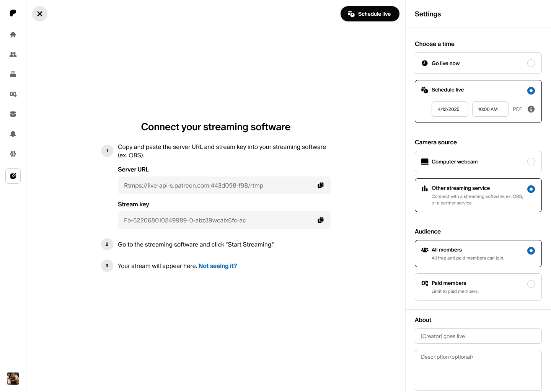Open profile avatar at bottom of sidebar

point(13,379)
